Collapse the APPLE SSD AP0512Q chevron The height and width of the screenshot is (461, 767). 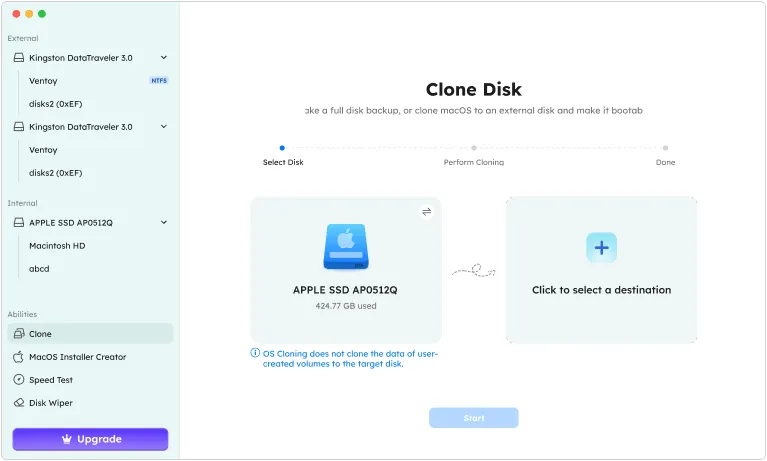click(164, 223)
